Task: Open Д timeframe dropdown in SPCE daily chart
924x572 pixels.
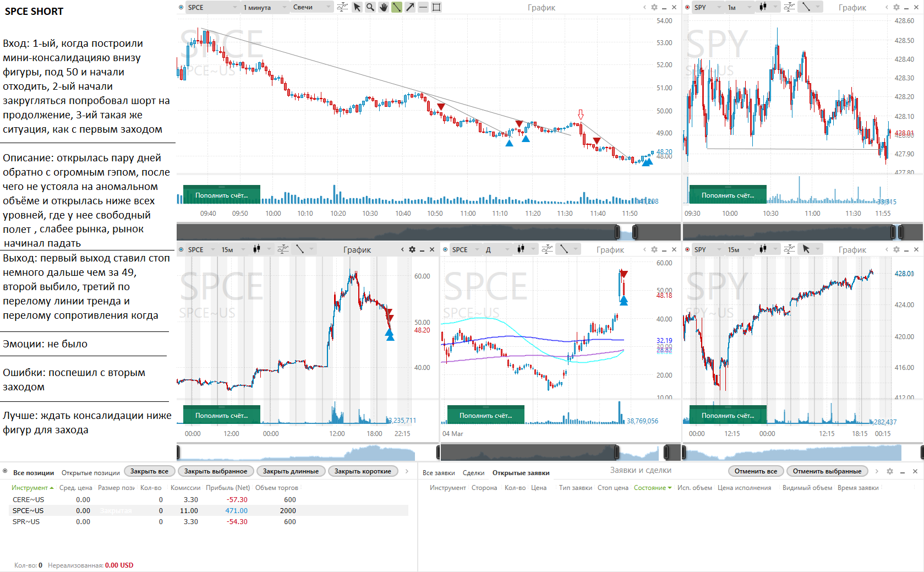Action: [497, 249]
